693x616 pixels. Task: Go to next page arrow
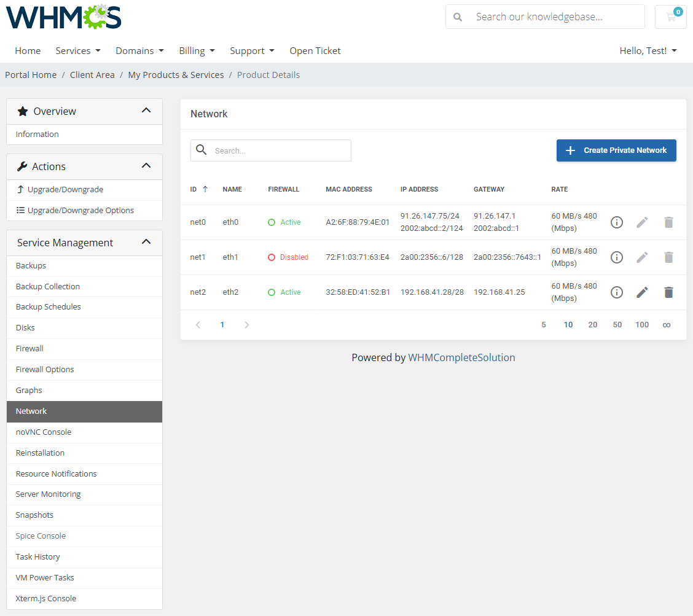tap(246, 325)
